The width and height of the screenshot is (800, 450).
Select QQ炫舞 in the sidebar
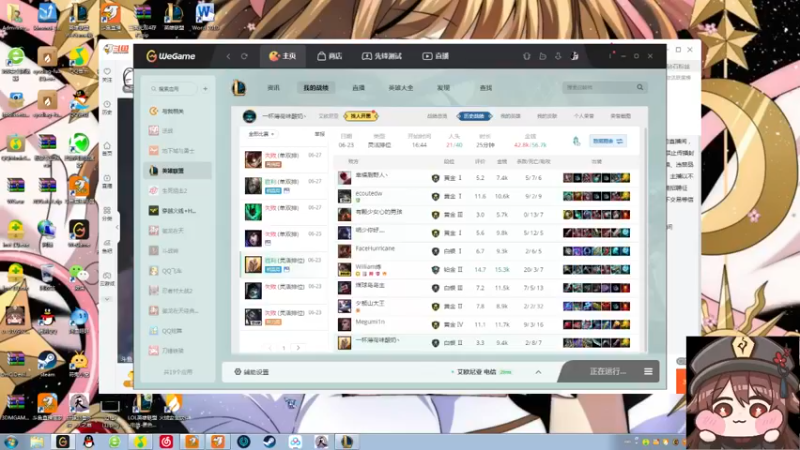pos(178,331)
